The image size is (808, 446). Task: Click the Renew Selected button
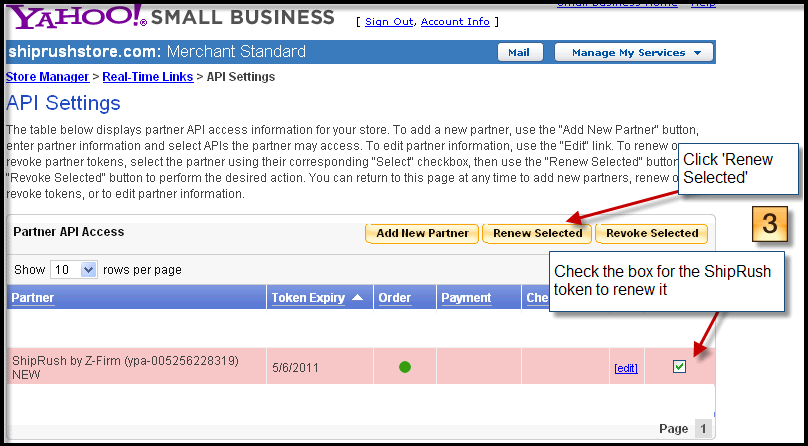(x=537, y=233)
